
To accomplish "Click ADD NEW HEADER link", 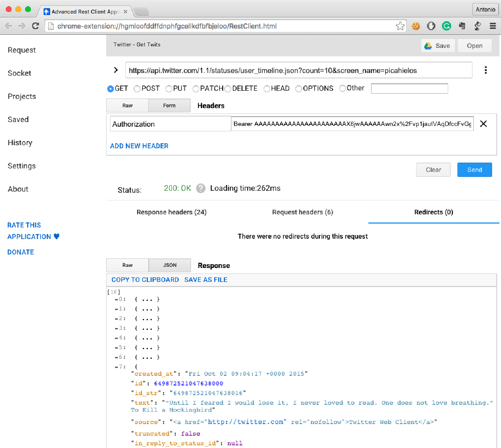I will click(x=139, y=146).
